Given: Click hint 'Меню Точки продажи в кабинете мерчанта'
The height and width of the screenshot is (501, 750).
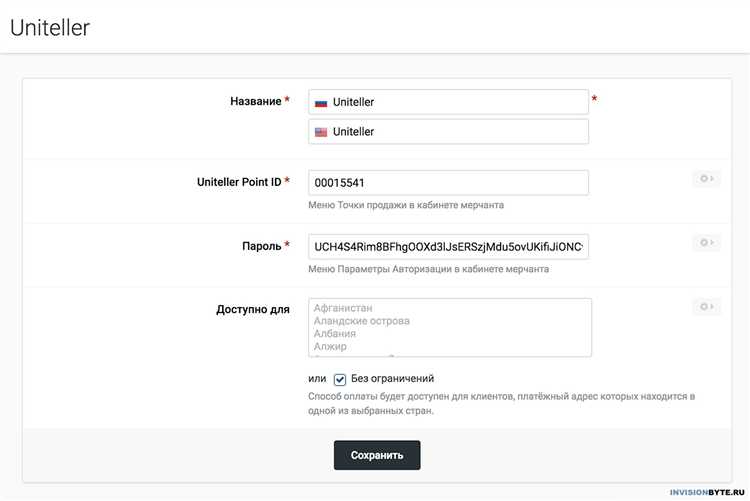Looking at the screenshot, I should click(x=406, y=205).
